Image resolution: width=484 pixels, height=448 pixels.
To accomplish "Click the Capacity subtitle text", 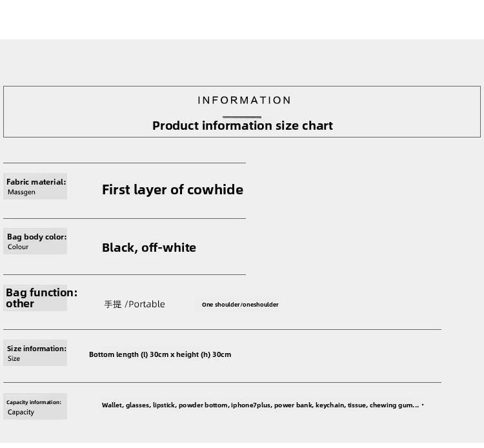I will click(x=21, y=412).
